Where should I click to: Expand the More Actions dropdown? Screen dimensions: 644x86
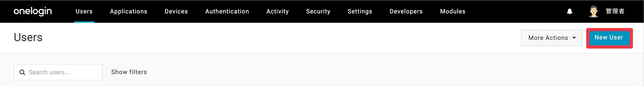point(551,38)
